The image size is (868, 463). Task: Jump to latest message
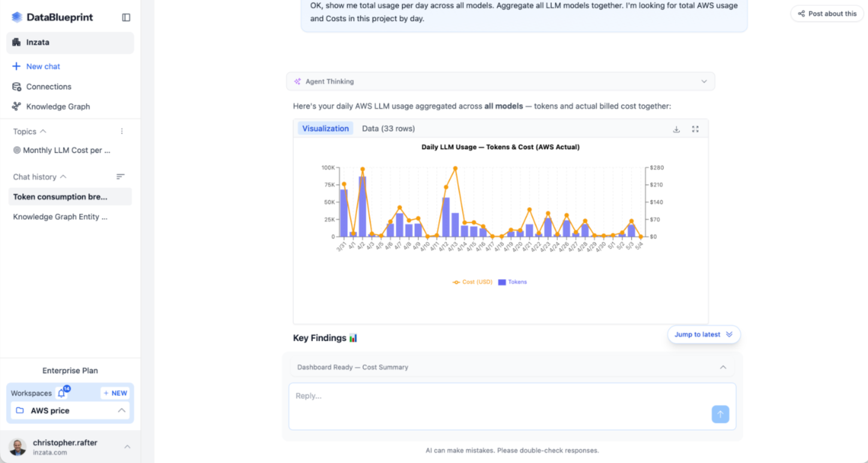(703, 335)
